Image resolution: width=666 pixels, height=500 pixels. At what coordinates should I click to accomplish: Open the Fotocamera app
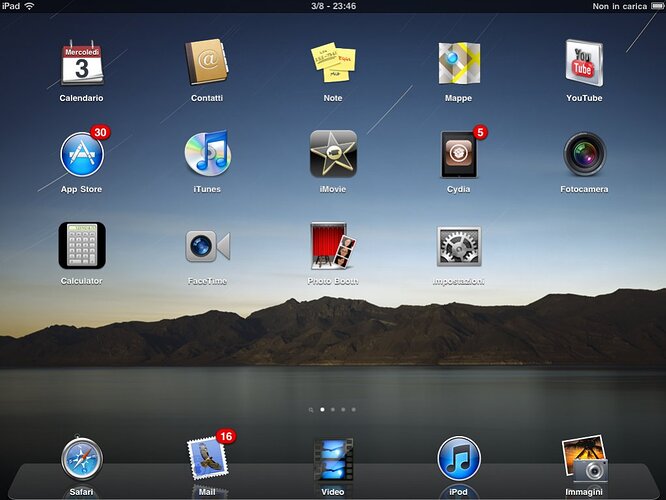(584, 154)
